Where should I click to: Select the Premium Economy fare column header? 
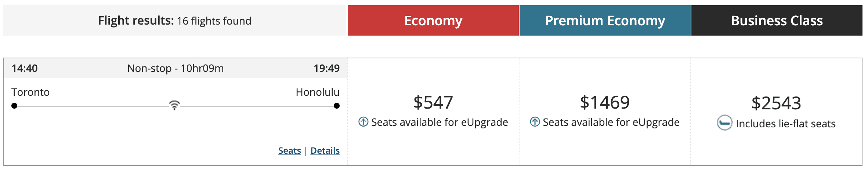click(605, 21)
